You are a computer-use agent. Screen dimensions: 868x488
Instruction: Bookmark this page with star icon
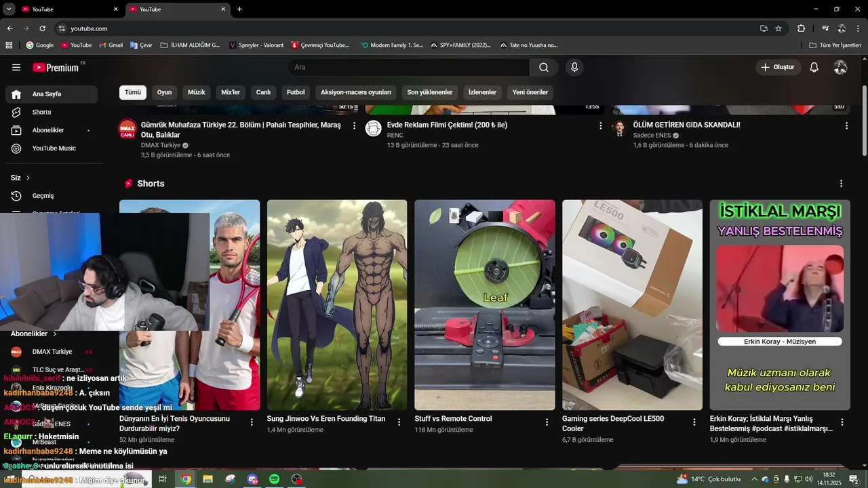(x=778, y=28)
